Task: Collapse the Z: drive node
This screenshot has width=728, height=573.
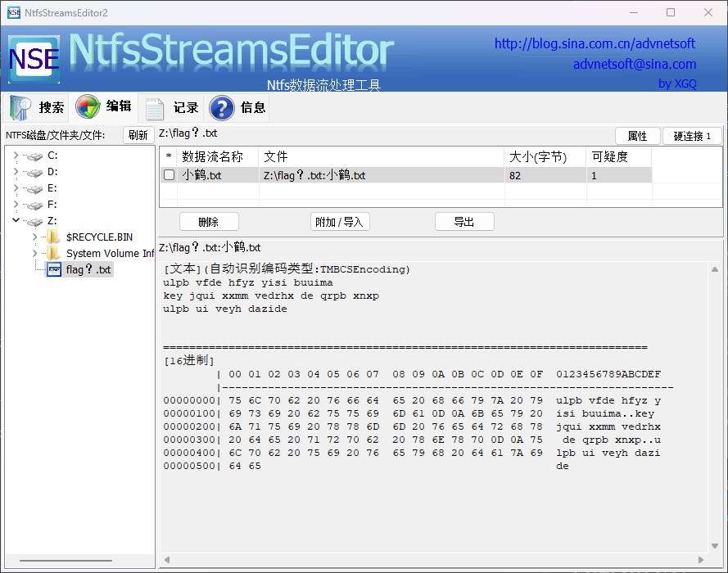Action: 16,221
